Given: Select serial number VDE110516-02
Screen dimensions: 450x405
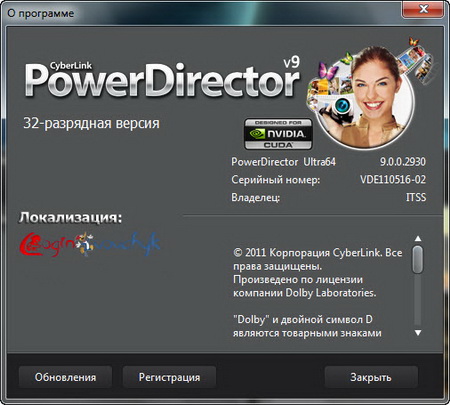Looking at the screenshot, I should click(393, 180).
